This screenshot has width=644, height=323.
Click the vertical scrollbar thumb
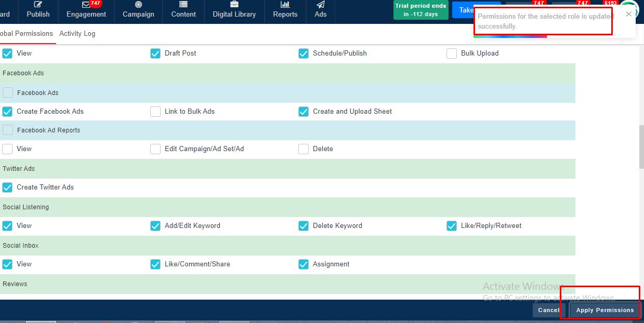641,146
